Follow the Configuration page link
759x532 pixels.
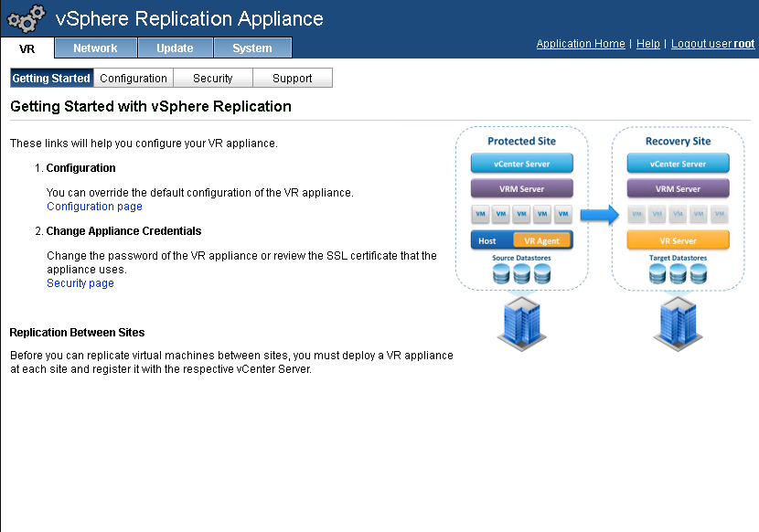[94, 207]
